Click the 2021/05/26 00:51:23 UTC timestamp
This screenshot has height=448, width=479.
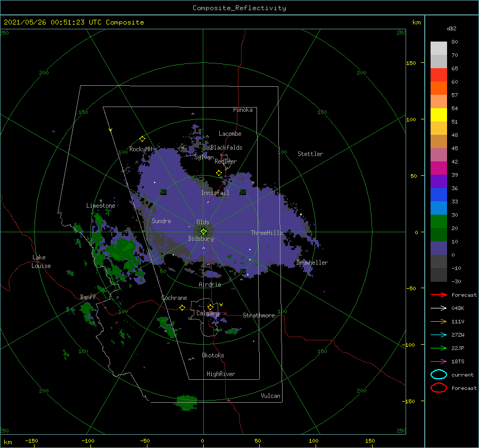click(49, 22)
